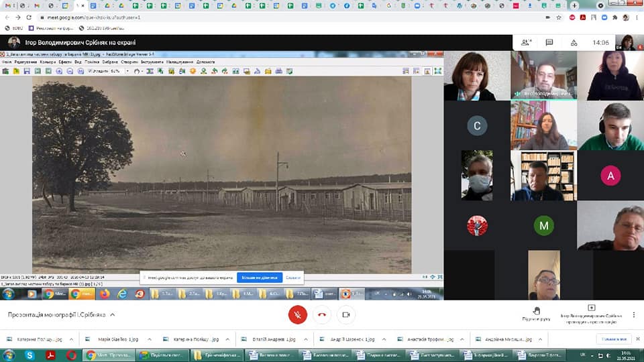Reload the Google Meet page

pos(28,17)
